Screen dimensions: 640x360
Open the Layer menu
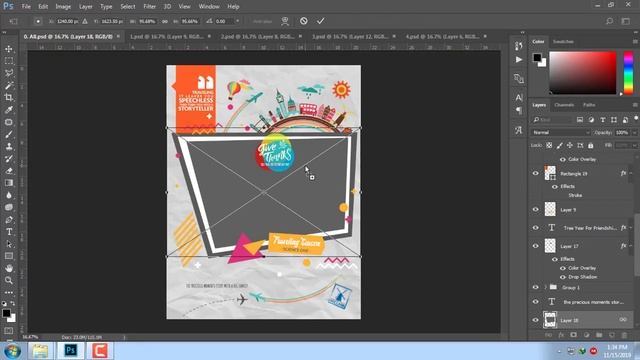tap(85, 7)
